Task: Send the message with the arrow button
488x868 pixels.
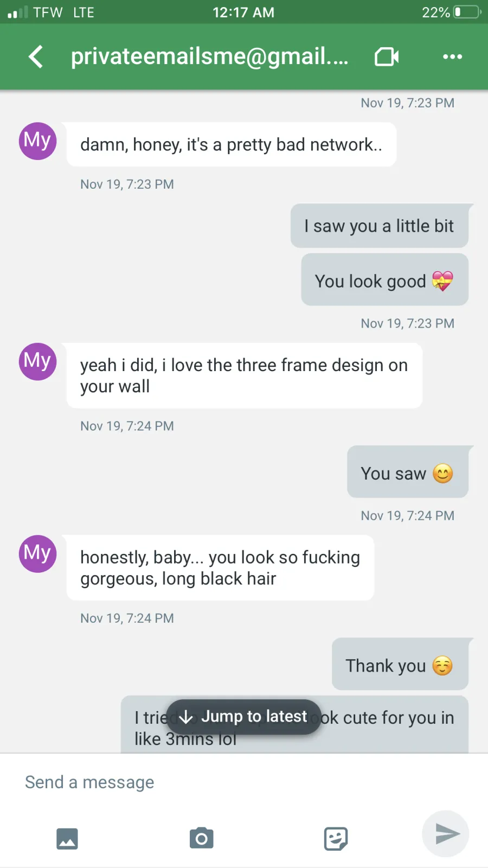Action: pos(446,834)
